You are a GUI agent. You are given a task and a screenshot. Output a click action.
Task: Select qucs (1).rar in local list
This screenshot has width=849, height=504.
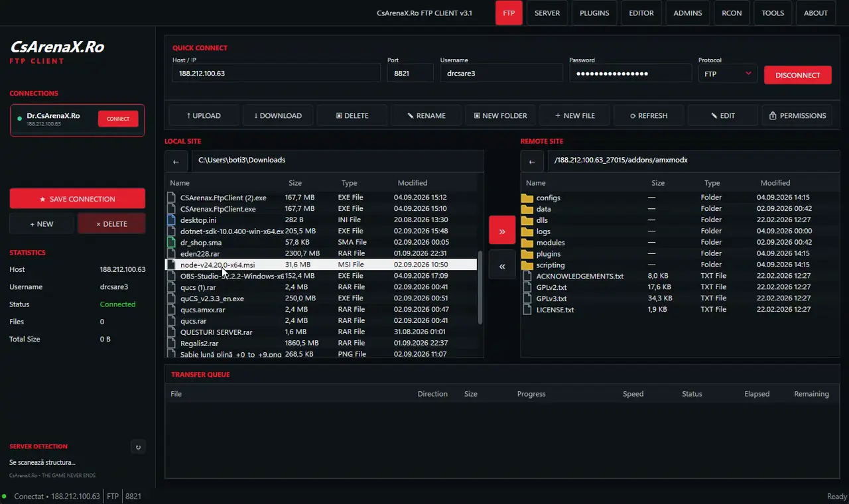[321, 287]
